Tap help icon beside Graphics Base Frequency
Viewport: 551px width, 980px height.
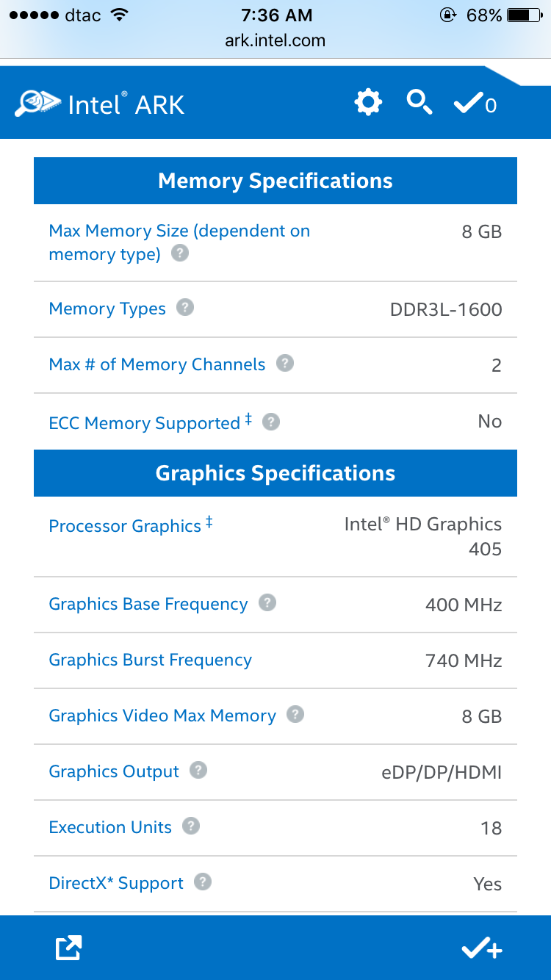click(x=268, y=602)
